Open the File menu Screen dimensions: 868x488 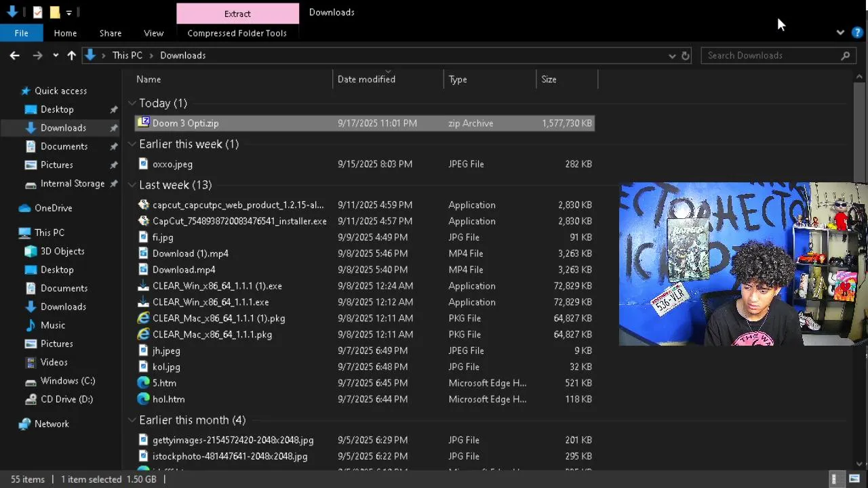coord(21,33)
